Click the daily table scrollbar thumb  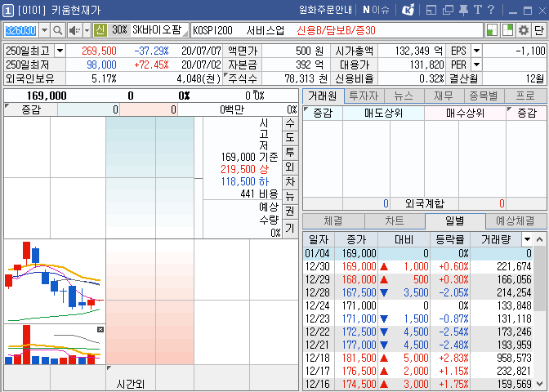tap(539, 278)
